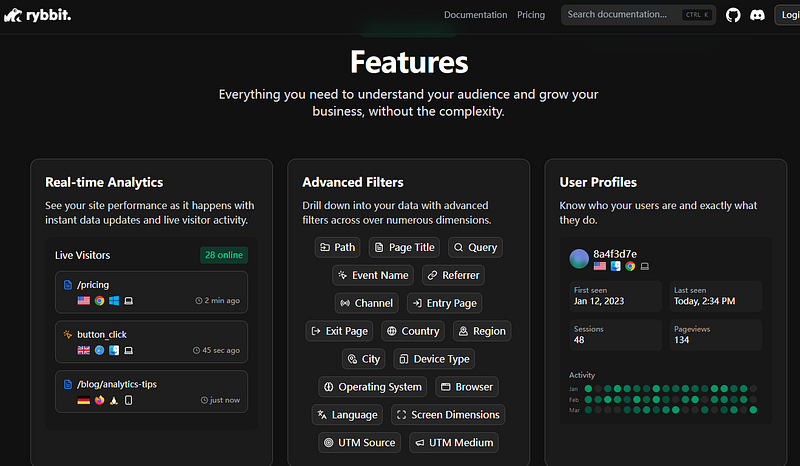Select the Screen Dimensions filter chip
This screenshot has width=800, height=466.
coord(448,414)
